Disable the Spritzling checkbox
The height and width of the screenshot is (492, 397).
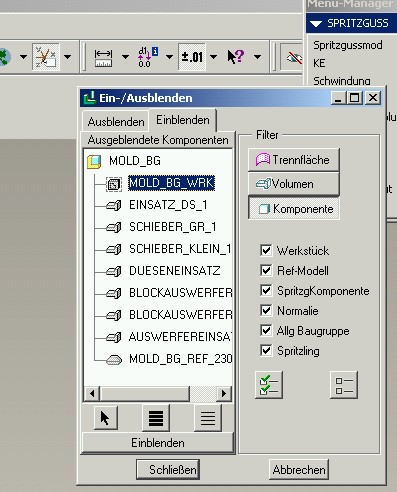(x=266, y=350)
